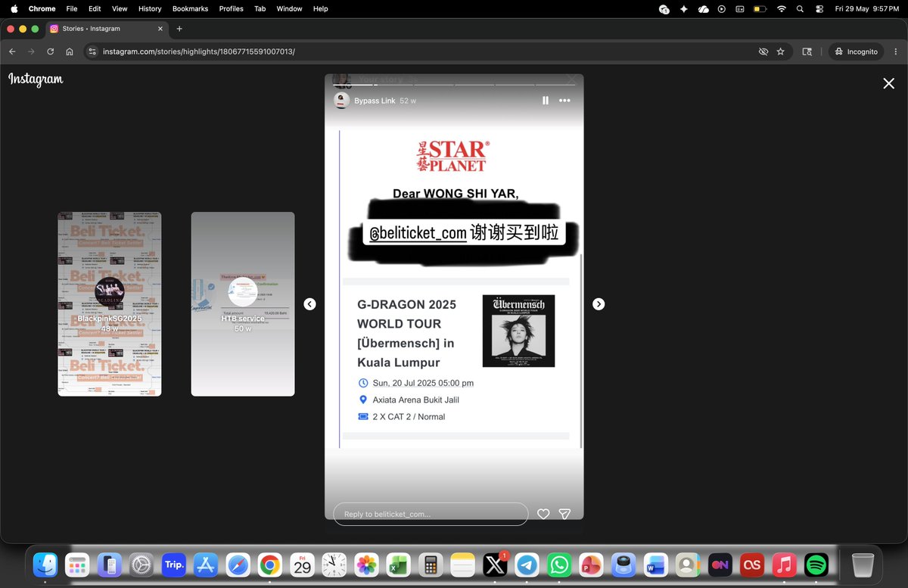Open Safari from the Dock
The height and width of the screenshot is (588, 908).
coord(238,565)
